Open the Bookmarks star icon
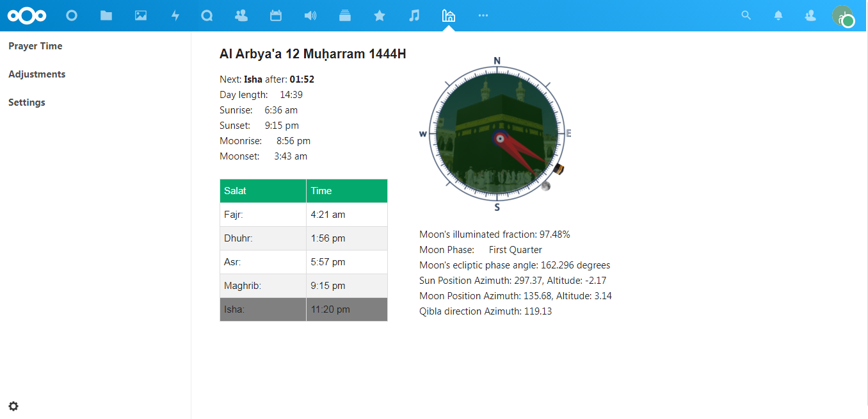The image size is (868, 419). [380, 15]
